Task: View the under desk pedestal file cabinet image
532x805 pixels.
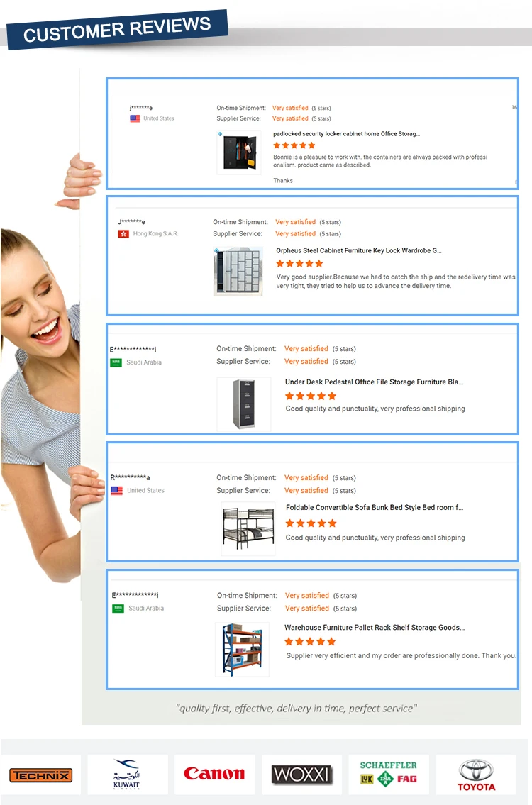Action: [244, 404]
